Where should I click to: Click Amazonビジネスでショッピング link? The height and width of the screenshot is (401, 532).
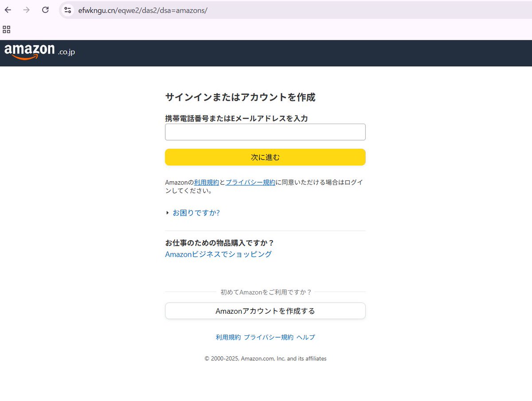pyautogui.click(x=219, y=254)
